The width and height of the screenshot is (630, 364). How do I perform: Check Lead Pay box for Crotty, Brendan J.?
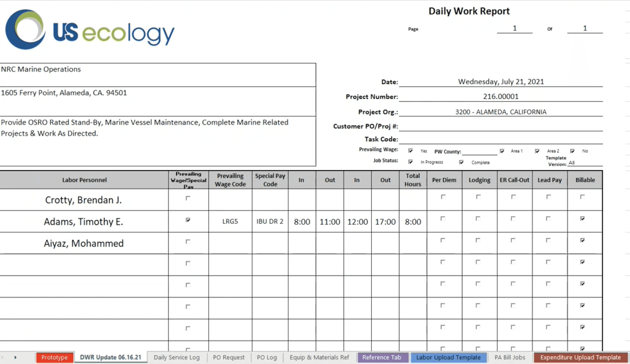[x=548, y=197]
